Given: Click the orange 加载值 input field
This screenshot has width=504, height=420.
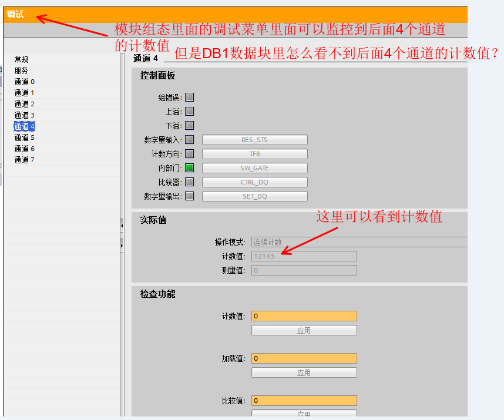Looking at the screenshot, I should [x=304, y=358].
